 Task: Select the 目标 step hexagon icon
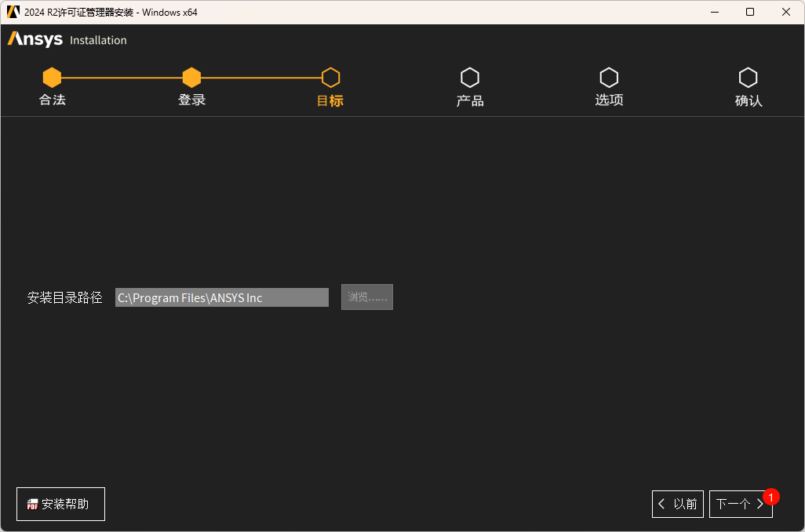330,78
